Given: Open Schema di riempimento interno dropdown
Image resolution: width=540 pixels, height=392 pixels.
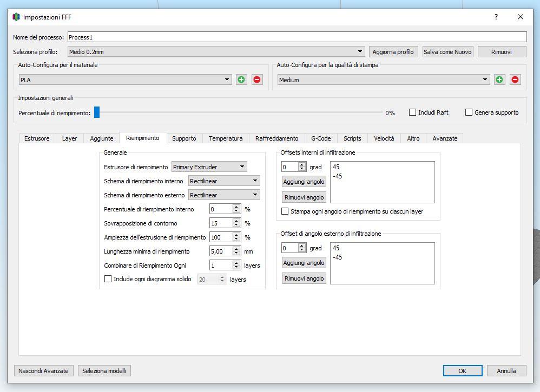Looking at the screenshot, I should tap(223, 181).
